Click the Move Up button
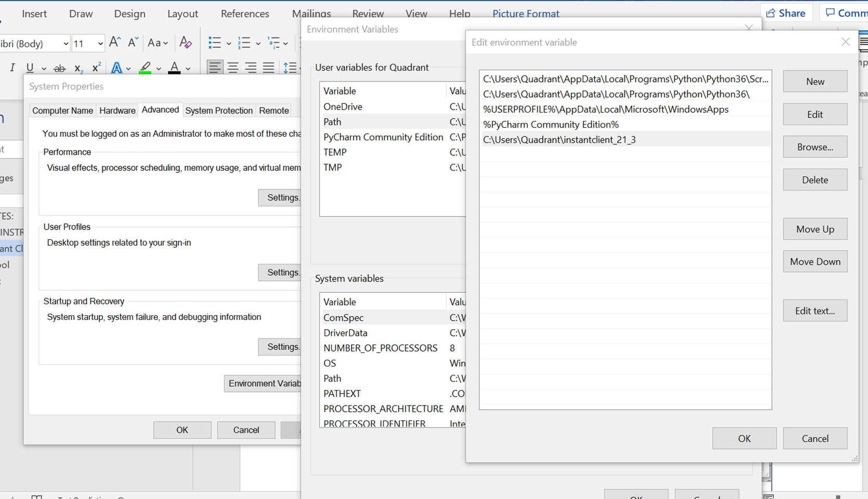Screen dimensions: 868x499 (x=814, y=229)
